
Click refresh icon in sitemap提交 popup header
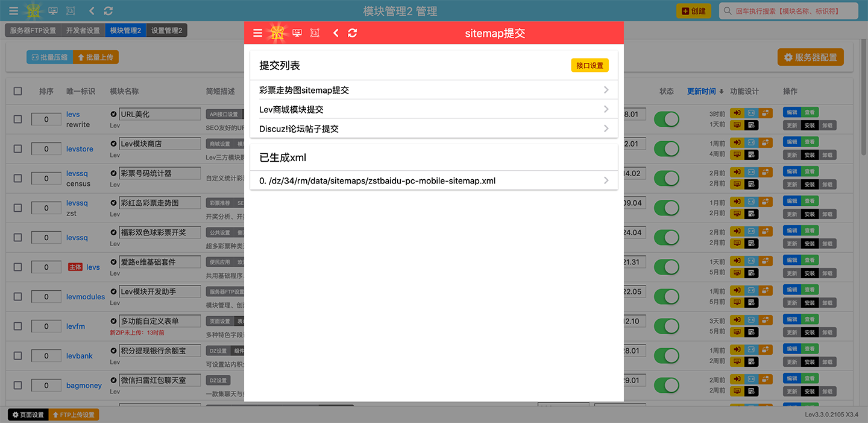click(353, 33)
